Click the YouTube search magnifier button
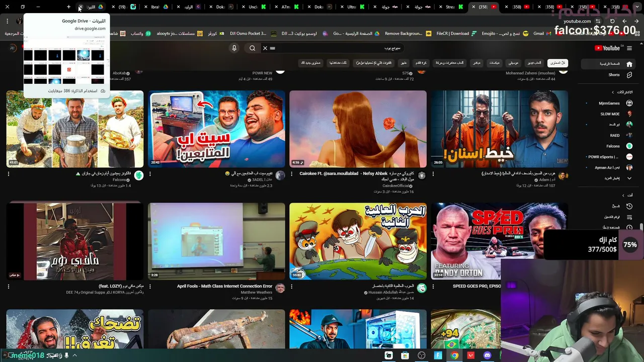This screenshot has width=644, height=362. (253, 48)
